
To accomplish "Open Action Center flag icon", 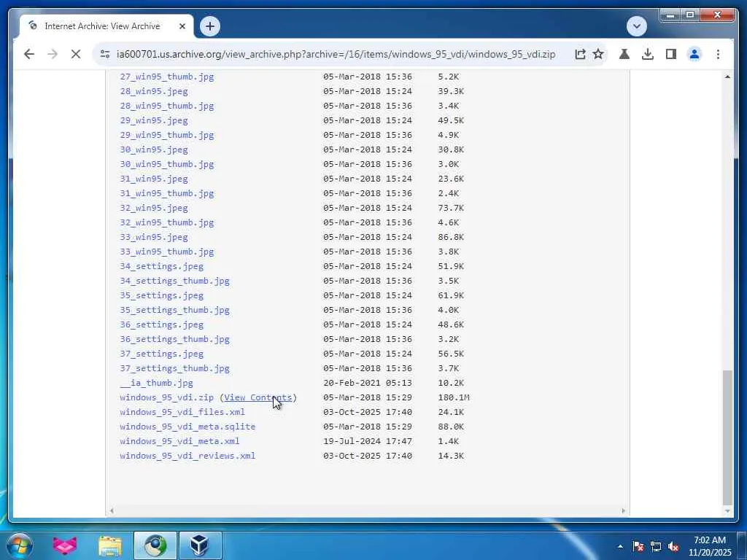I will click(638, 546).
